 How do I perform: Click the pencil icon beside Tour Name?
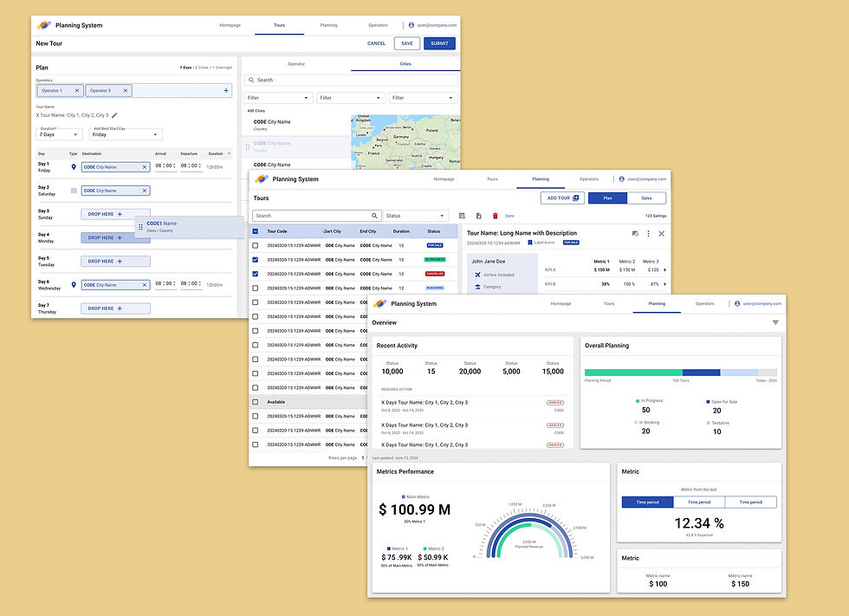(x=114, y=115)
